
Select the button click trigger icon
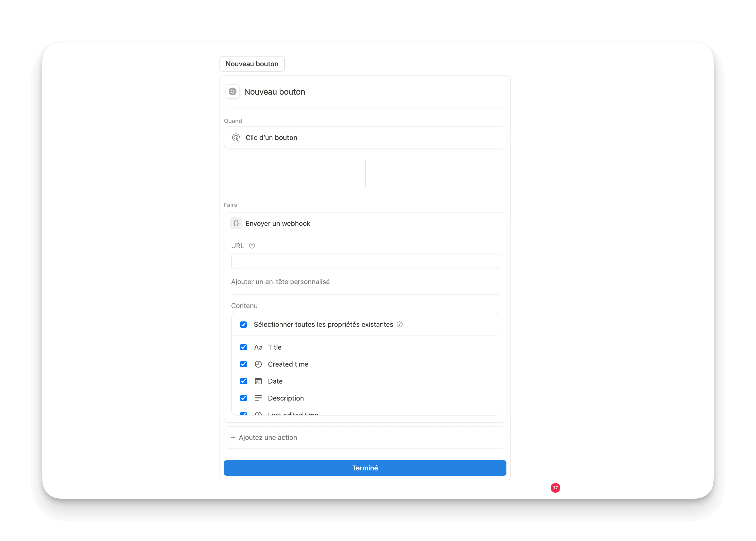pos(236,137)
